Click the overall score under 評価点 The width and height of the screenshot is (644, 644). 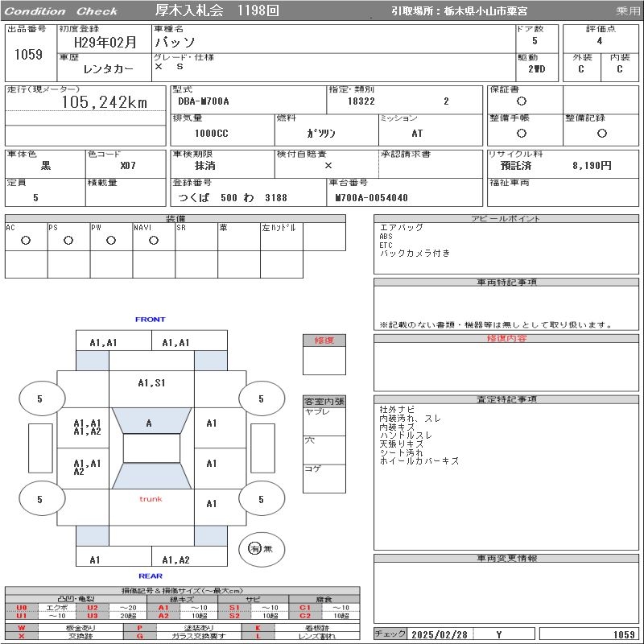600,41
